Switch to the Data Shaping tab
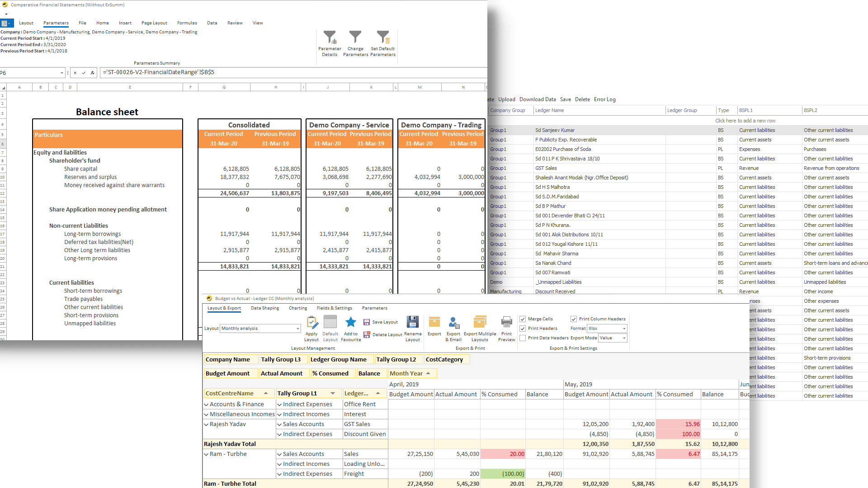Viewport: 868px width, 488px height. coord(265,308)
